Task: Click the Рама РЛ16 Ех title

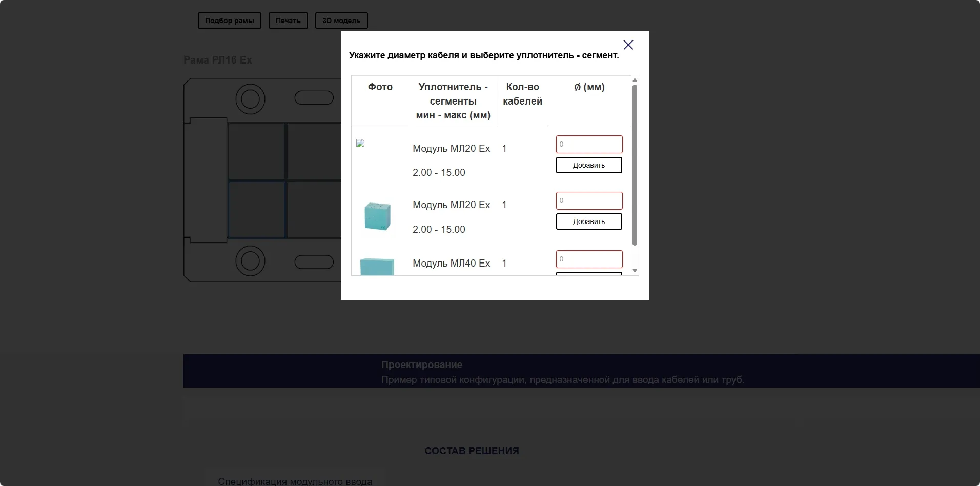Action: point(218,60)
